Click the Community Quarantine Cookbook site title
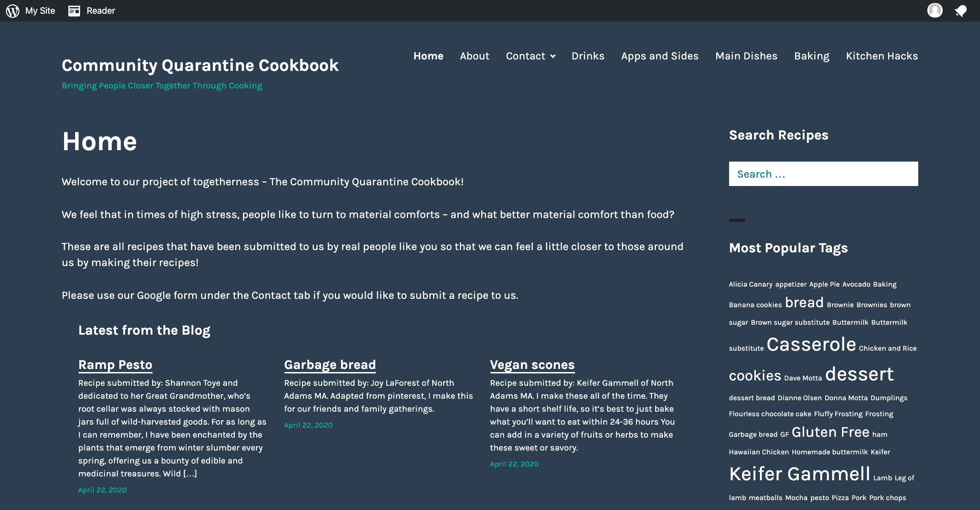Viewport: 980px width, 510px height. [200, 65]
